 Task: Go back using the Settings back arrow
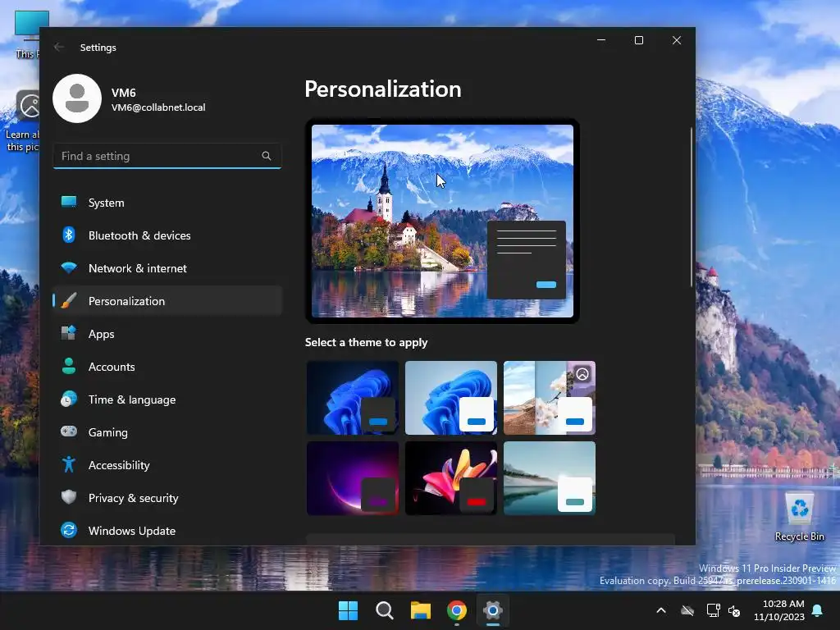pos(59,47)
